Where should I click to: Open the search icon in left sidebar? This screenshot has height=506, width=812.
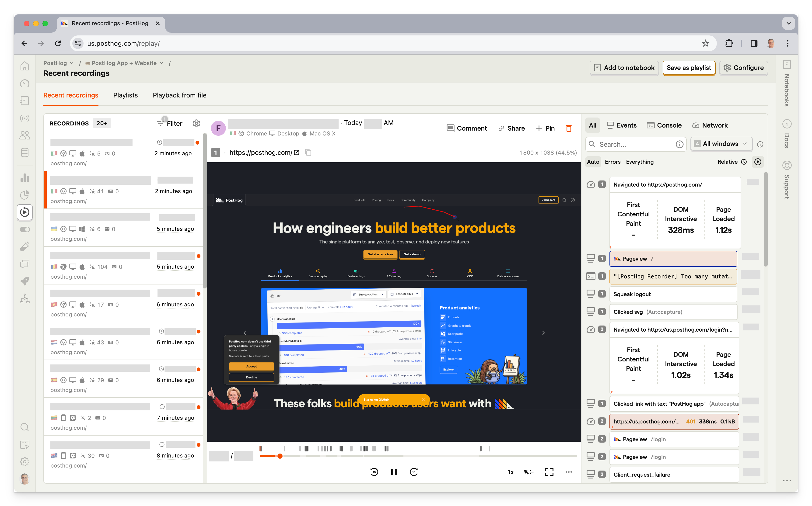[25, 427]
